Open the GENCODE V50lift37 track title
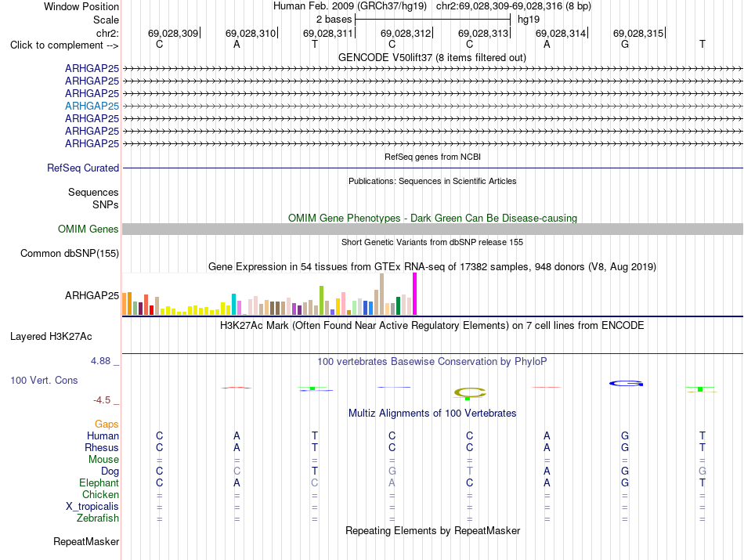The image size is (744, 560). [432, 57]
